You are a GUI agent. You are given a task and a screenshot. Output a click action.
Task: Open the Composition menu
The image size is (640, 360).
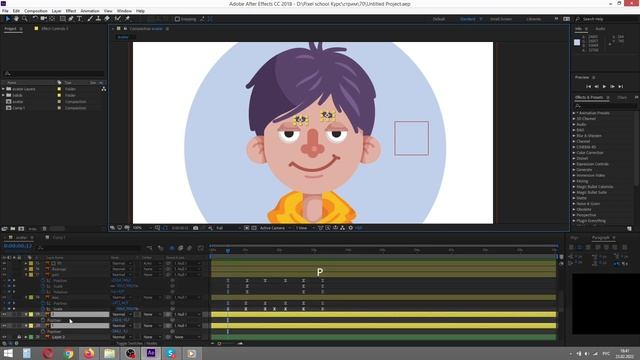(x=36, y=11)
